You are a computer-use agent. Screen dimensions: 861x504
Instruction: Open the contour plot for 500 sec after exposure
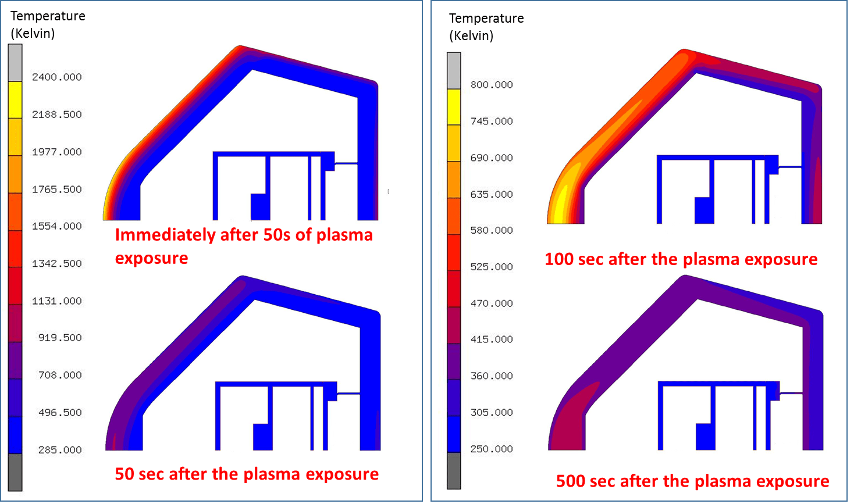tap(686, 363)
